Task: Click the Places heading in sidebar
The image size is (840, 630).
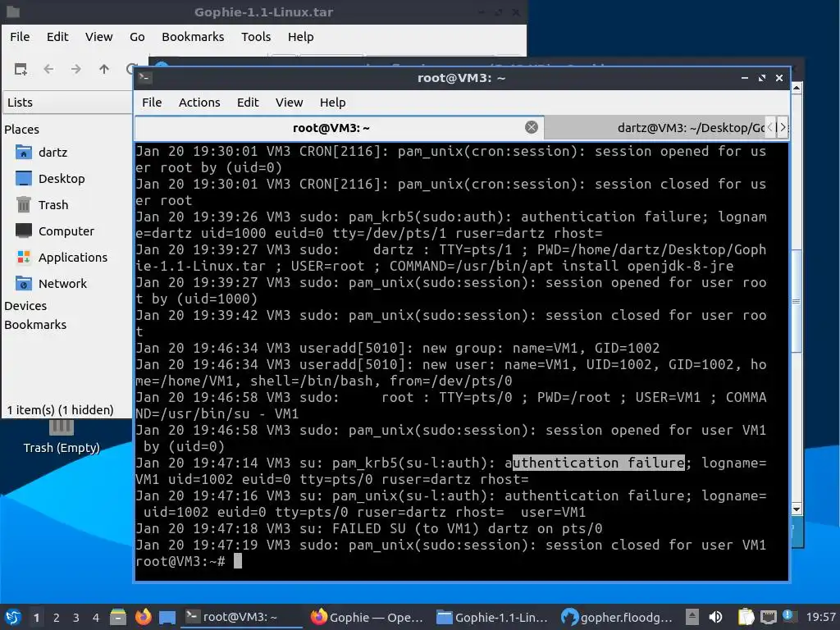Action: tap(21, 129)
